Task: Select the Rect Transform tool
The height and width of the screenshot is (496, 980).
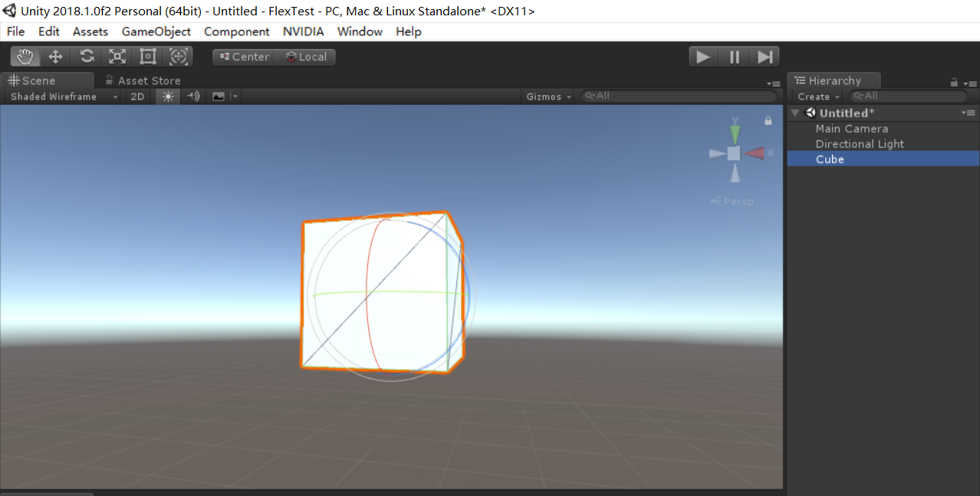Action: point(147,56)
